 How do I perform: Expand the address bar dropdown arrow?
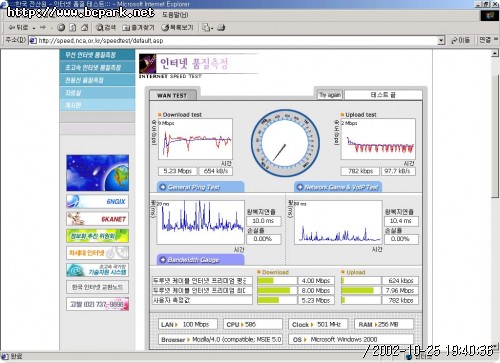[441, 41]
